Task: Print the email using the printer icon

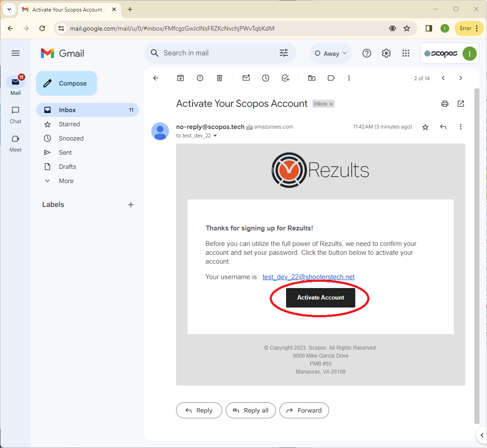Action: click(445, 104)
